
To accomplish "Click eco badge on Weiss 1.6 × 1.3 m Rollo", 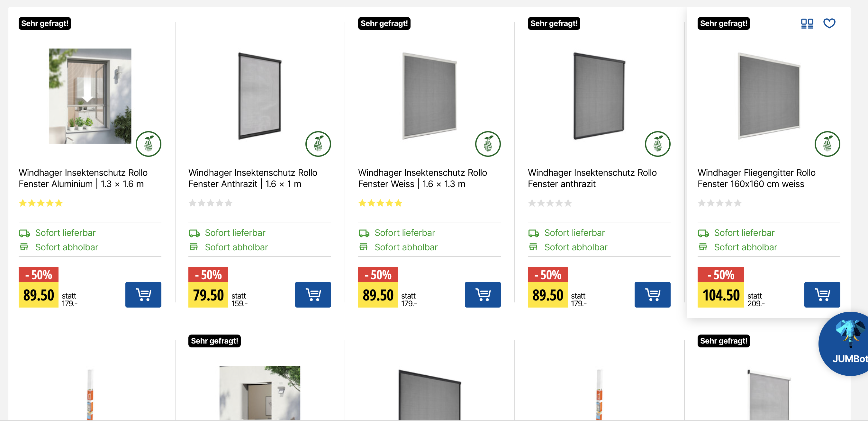I will click(488, 144).
